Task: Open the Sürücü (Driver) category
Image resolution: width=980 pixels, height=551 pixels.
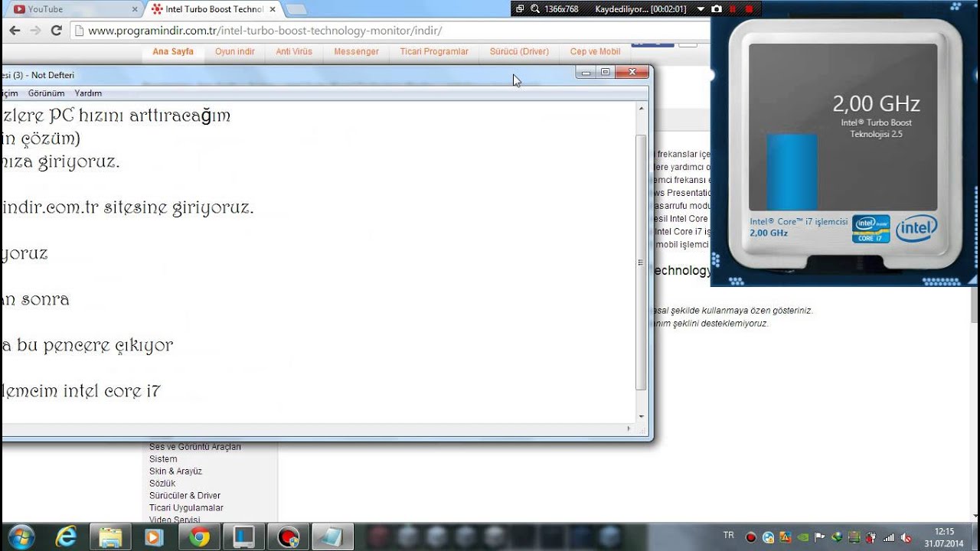Action: point(519,52)
